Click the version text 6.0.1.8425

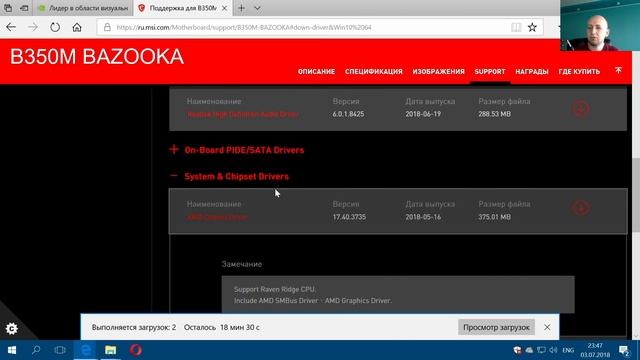pyautogui.click(x=348, y=114)
